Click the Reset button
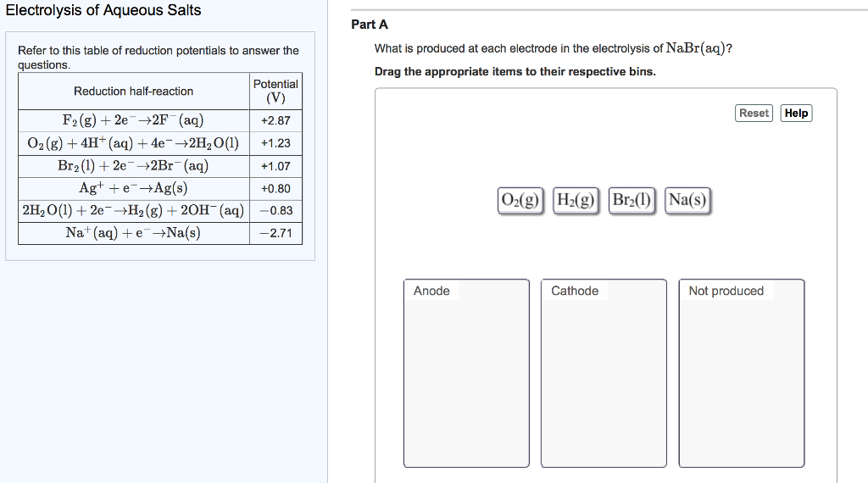 [754, 114]
